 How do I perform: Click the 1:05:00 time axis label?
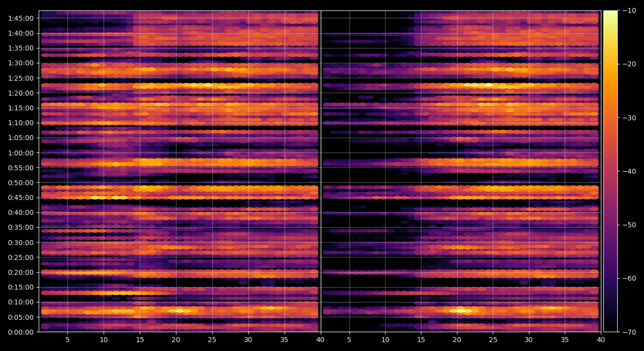[21, 138]
